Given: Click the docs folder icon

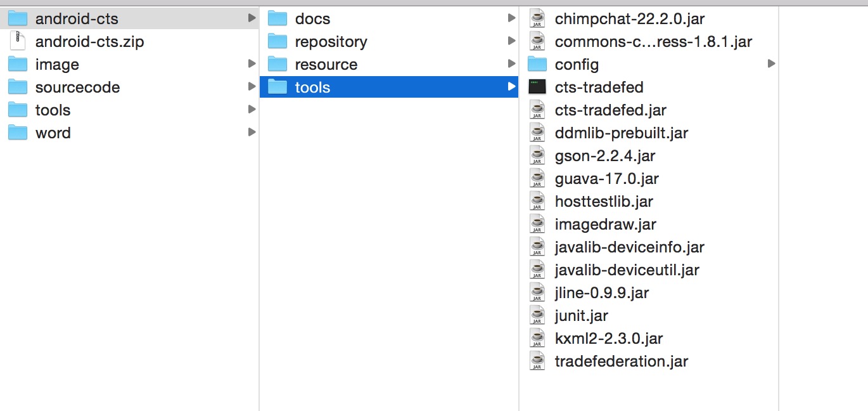Looking at the screenshot, I should coord(278,18).
